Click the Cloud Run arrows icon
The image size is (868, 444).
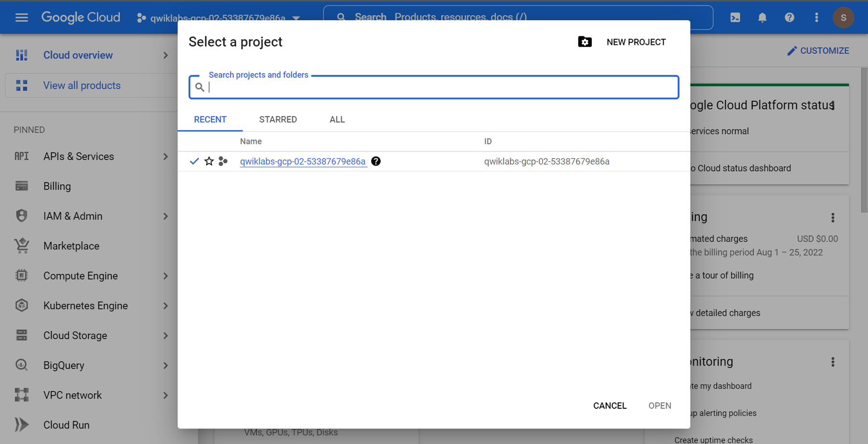tap(22, 425)
